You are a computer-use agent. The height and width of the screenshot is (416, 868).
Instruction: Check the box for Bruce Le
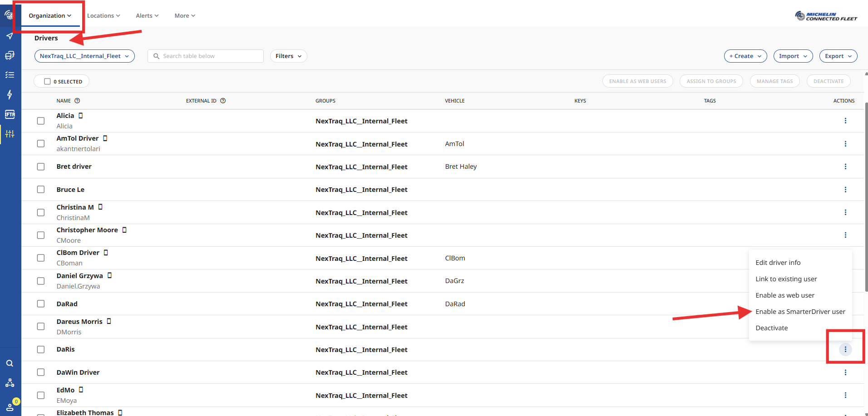(41, 190)
